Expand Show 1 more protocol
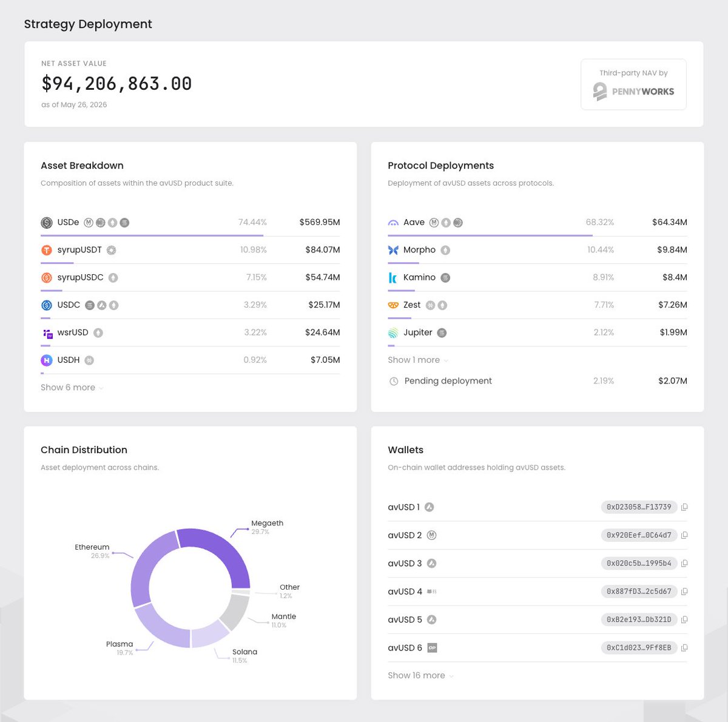 coord(418,360)
